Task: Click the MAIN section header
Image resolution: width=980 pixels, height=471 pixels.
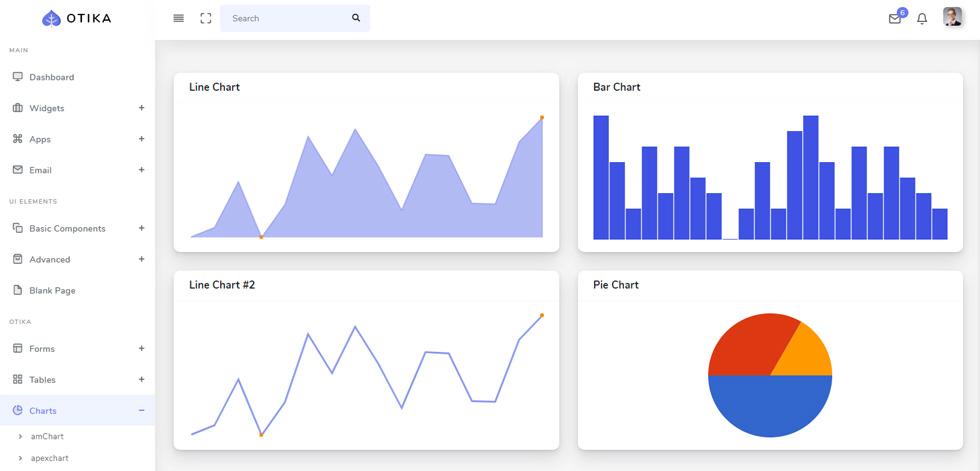Action: (x=19, y=50)
